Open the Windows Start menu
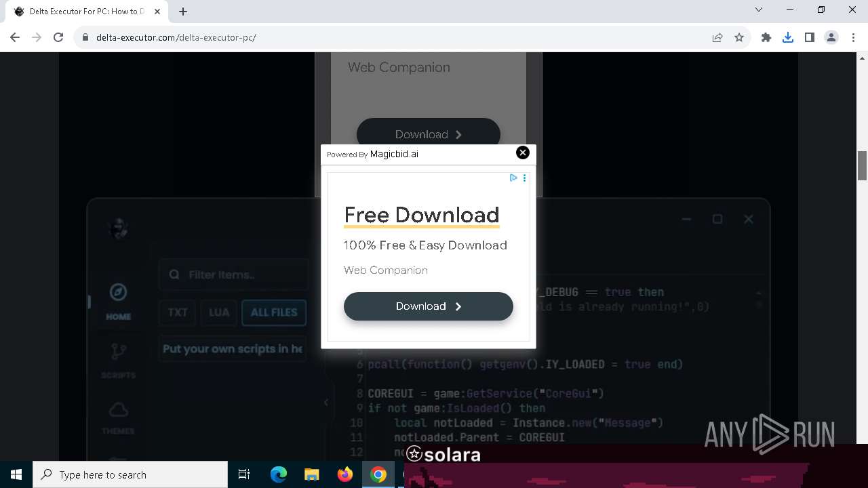868x488 pixels. coord(16,474)
